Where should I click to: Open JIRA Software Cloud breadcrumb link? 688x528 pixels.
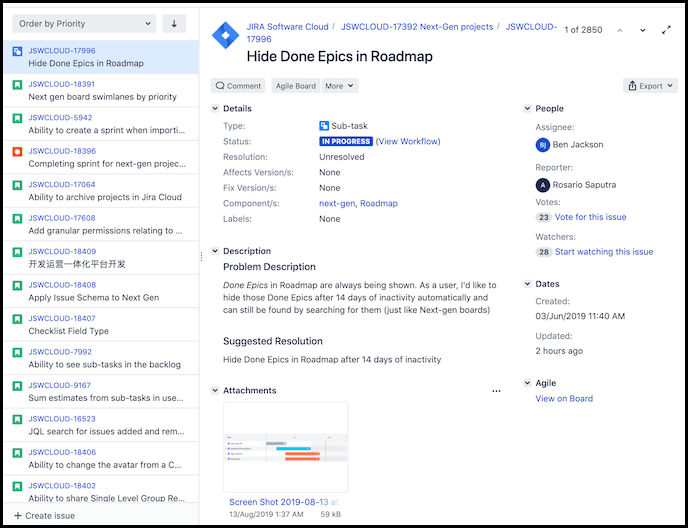(287, 27)
